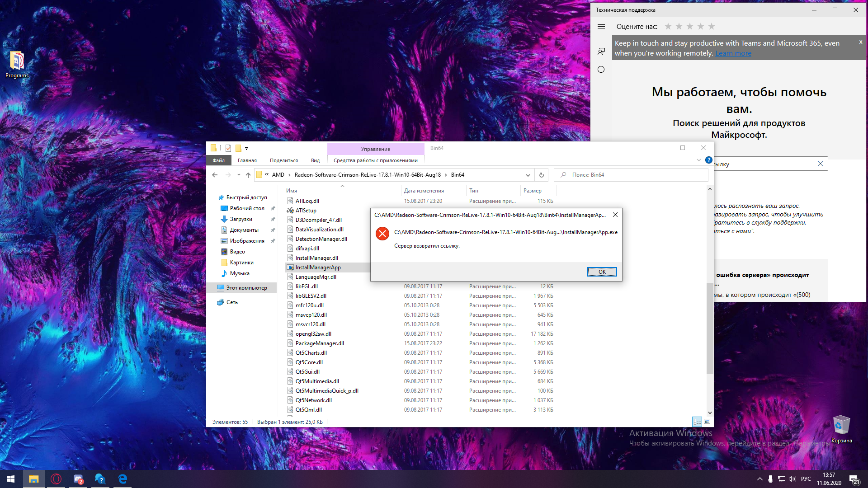This screenshot has width=868, height=488.
Task: Select the Qt5Core.dll file
Action: [x=309, y=362]
